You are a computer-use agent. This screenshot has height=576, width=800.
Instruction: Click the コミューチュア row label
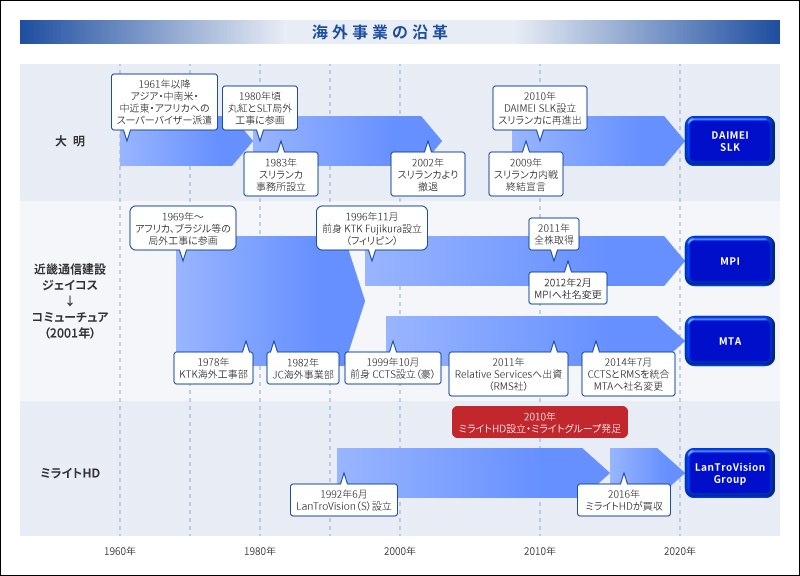(70, 317)
